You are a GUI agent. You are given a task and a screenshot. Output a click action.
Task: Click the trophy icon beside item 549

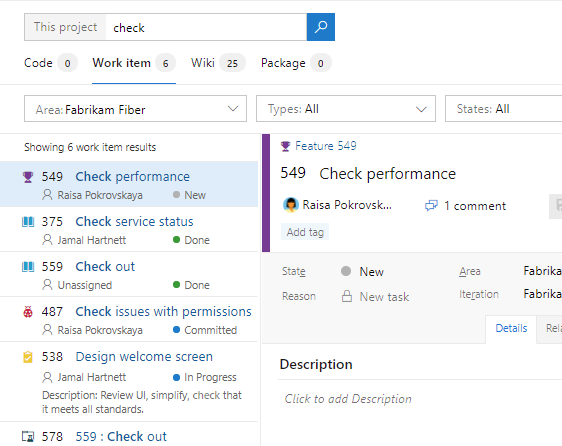(28, 177)
